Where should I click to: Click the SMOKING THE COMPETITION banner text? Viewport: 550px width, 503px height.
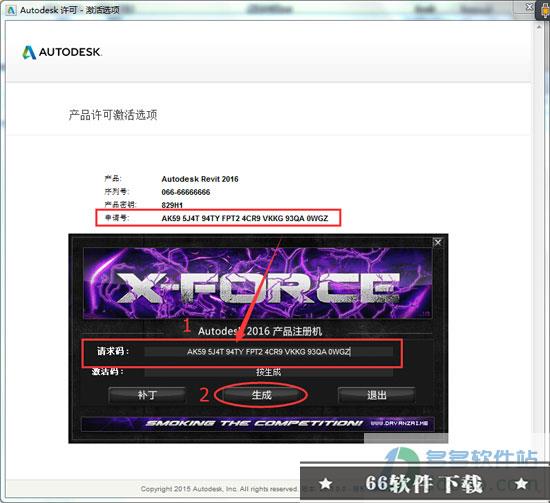(254, 423)
